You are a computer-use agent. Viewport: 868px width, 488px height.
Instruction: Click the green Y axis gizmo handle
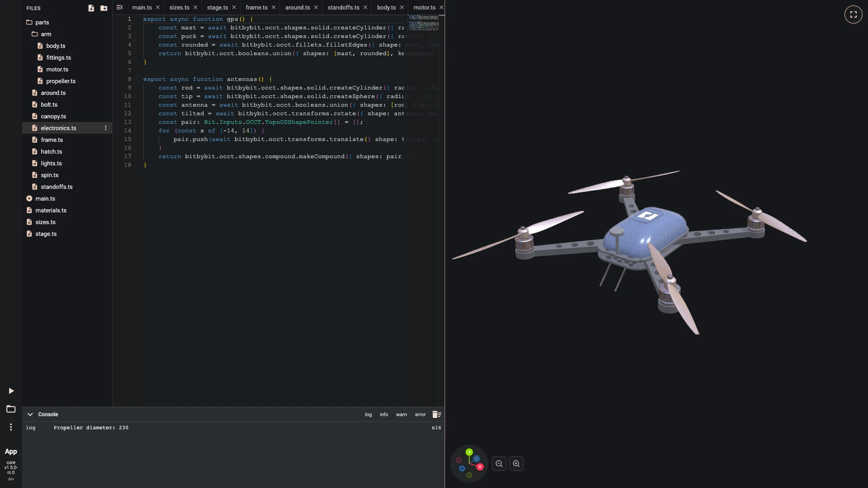pyautogui.click(x=469, y=452)
